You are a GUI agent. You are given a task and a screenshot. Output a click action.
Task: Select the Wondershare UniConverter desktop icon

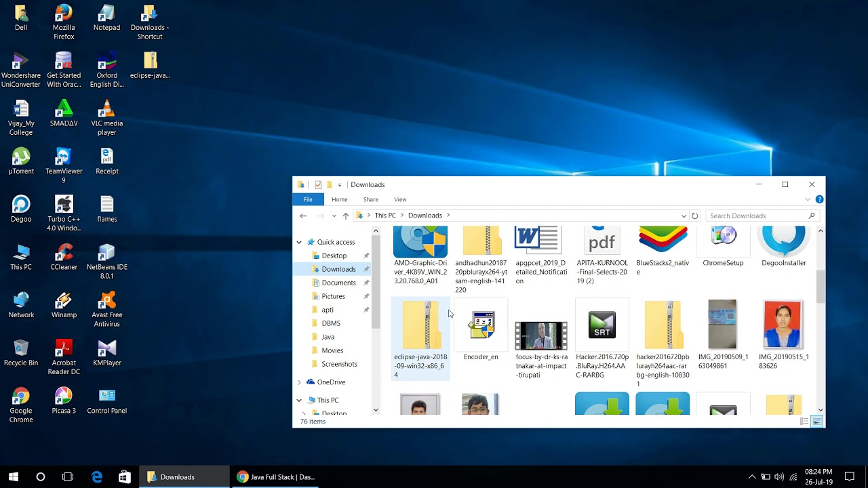click(x=21, y=70)
